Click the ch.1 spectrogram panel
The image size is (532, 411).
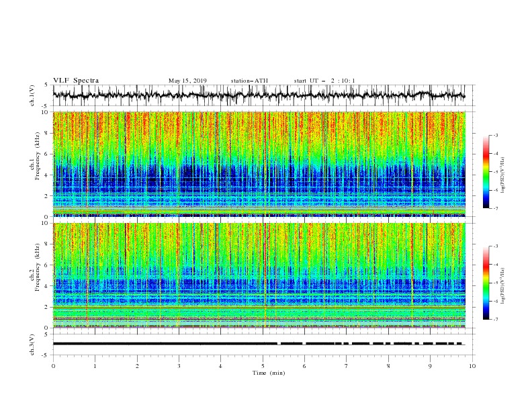pos(259,164)
